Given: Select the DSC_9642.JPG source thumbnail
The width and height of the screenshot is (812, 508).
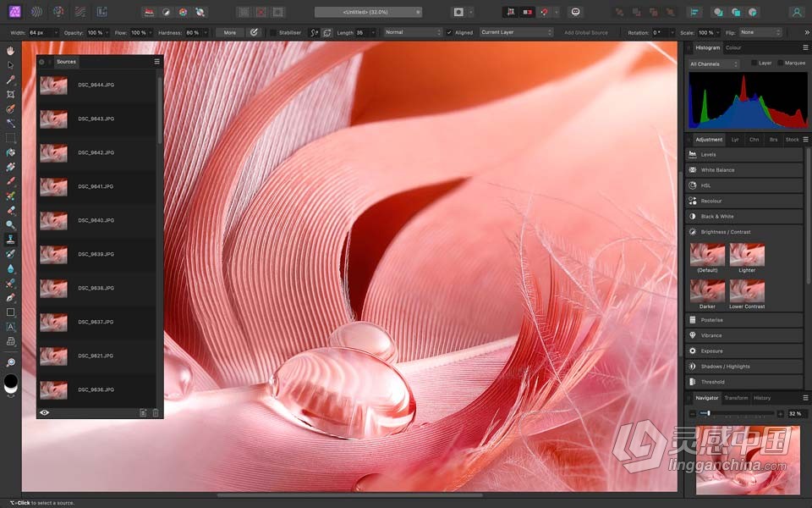Looking at the screenshot, I should (53, 153).
